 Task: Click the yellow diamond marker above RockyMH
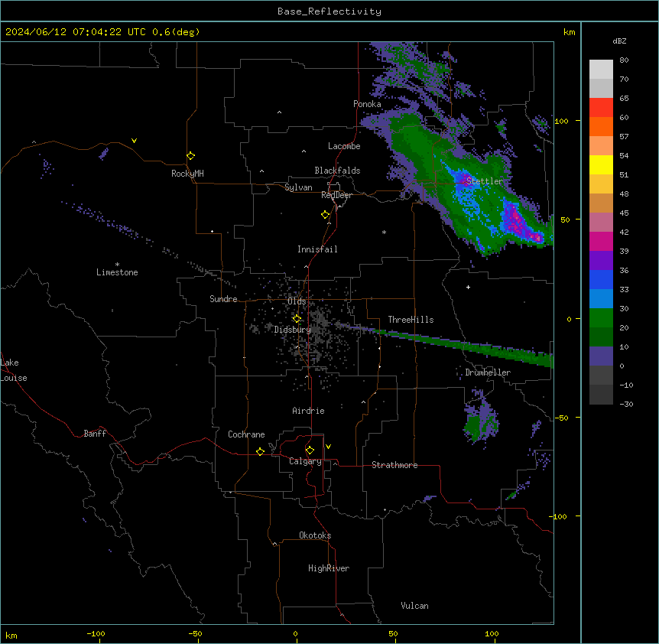pos(190,155)
